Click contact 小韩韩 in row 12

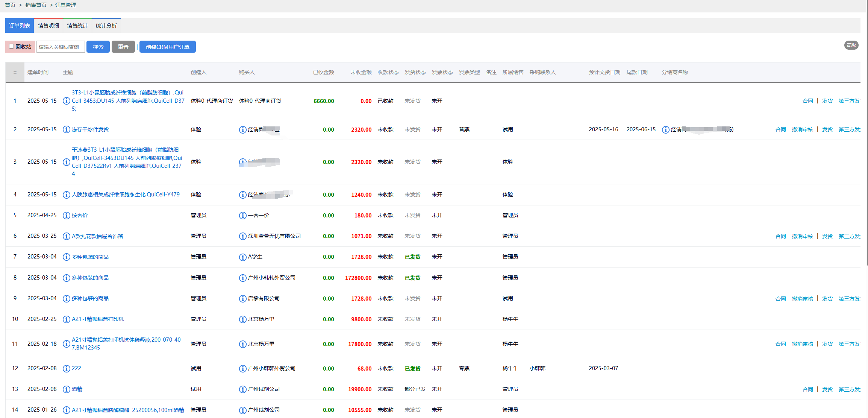(537, 368)
